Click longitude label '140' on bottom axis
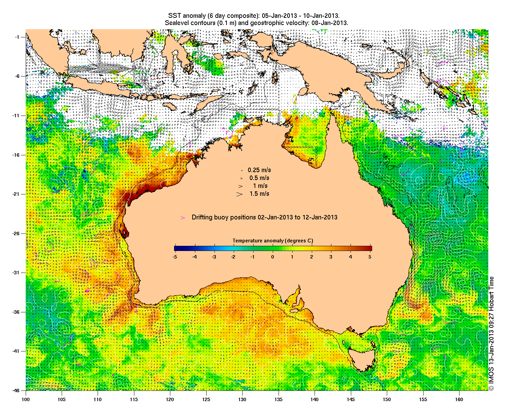The height and width of the screenshot is (420, 514). coord(315,399)
